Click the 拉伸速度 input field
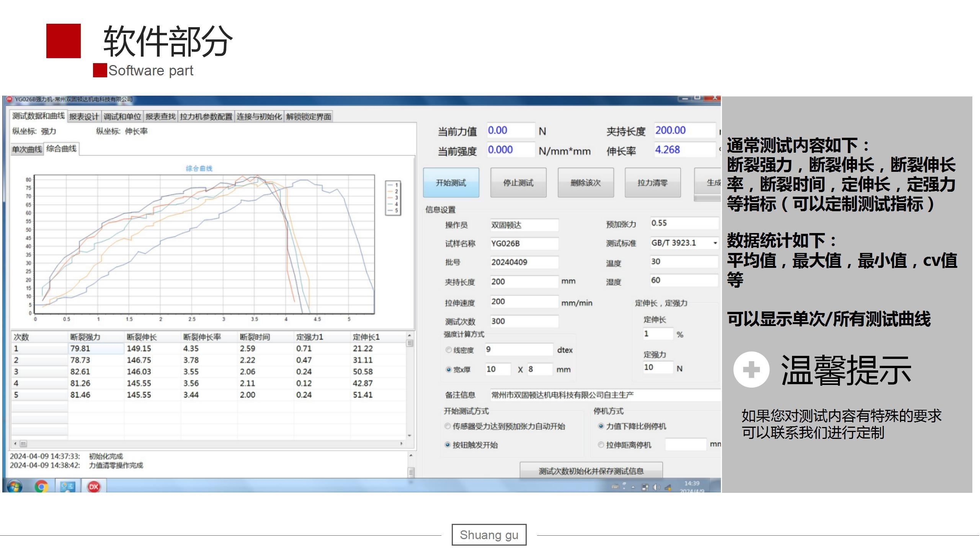 point(523,302)
